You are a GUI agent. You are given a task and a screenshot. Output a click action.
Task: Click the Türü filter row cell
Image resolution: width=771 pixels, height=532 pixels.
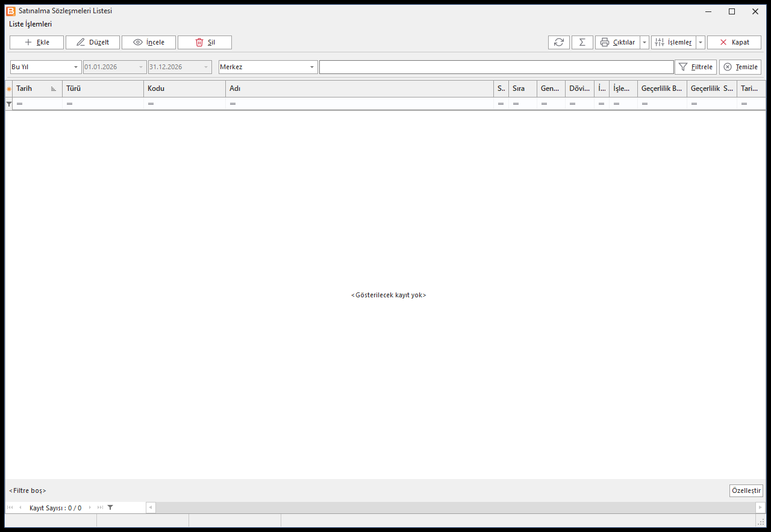[103, 104]
